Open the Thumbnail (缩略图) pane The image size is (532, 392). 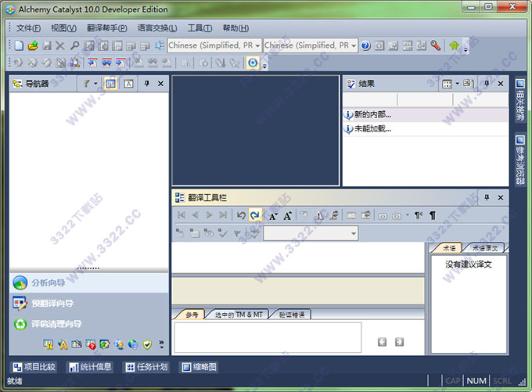[x=199, y=367]
